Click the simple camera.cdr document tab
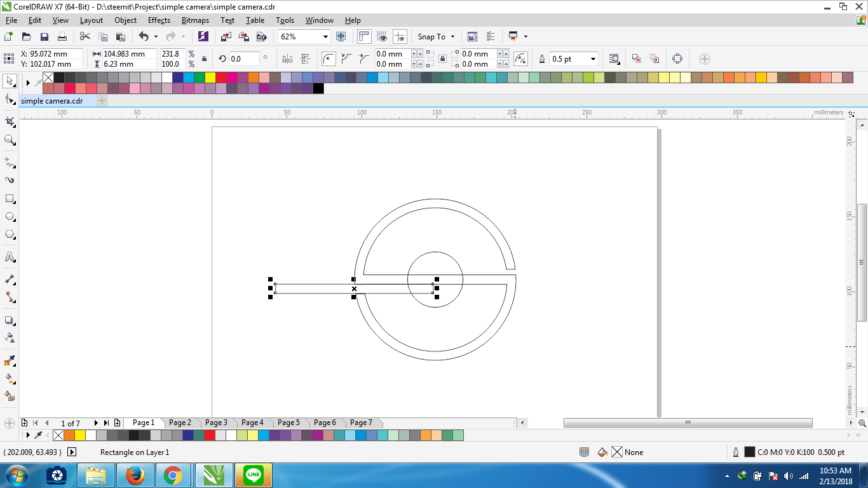Image resolution: width=868 pixels, height=488 pixels. tap(52, 101)
